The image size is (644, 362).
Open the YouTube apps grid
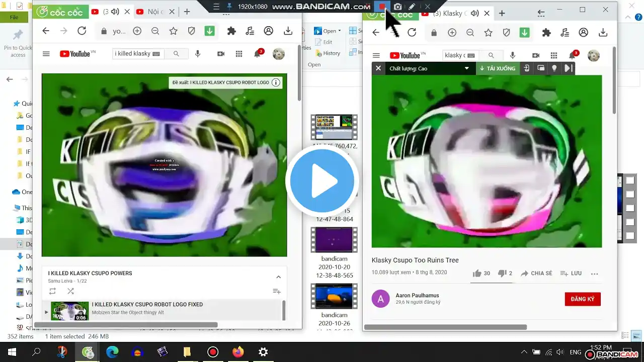tap(239, 53)
